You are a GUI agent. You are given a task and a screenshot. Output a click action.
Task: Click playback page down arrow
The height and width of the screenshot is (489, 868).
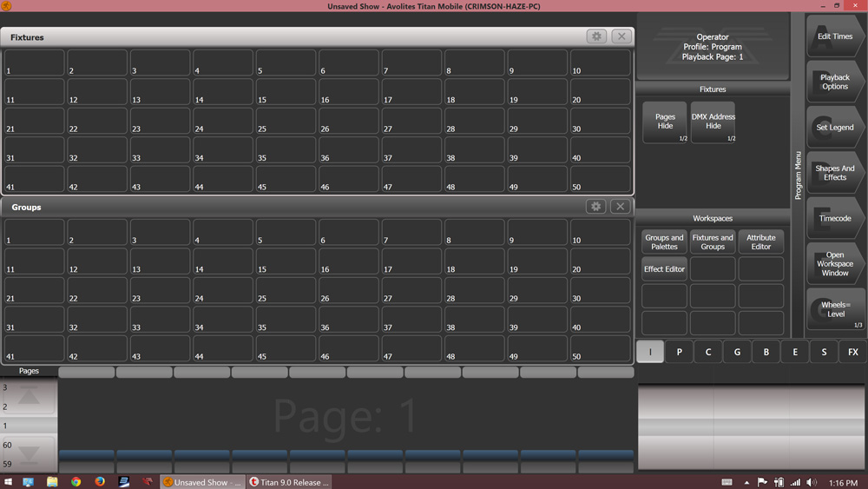tap(29, 454)
